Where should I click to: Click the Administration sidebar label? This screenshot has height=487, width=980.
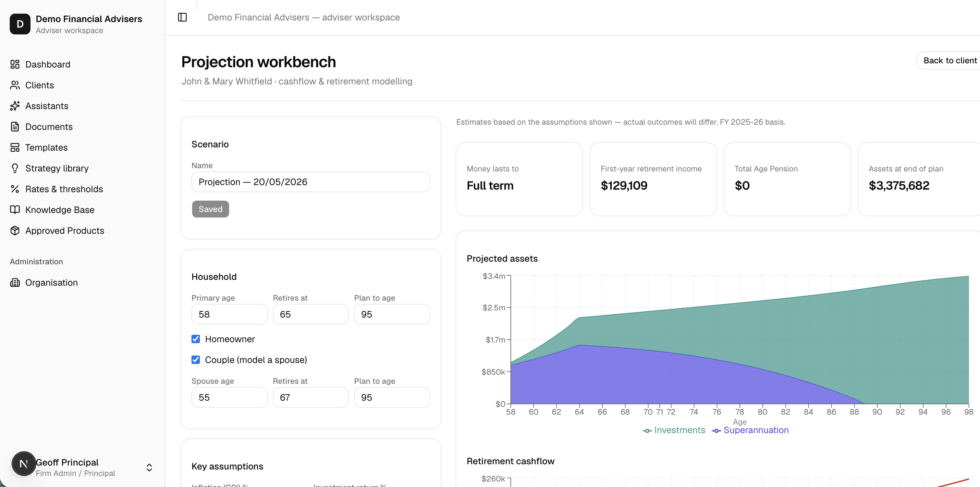(x=37, y=262)
